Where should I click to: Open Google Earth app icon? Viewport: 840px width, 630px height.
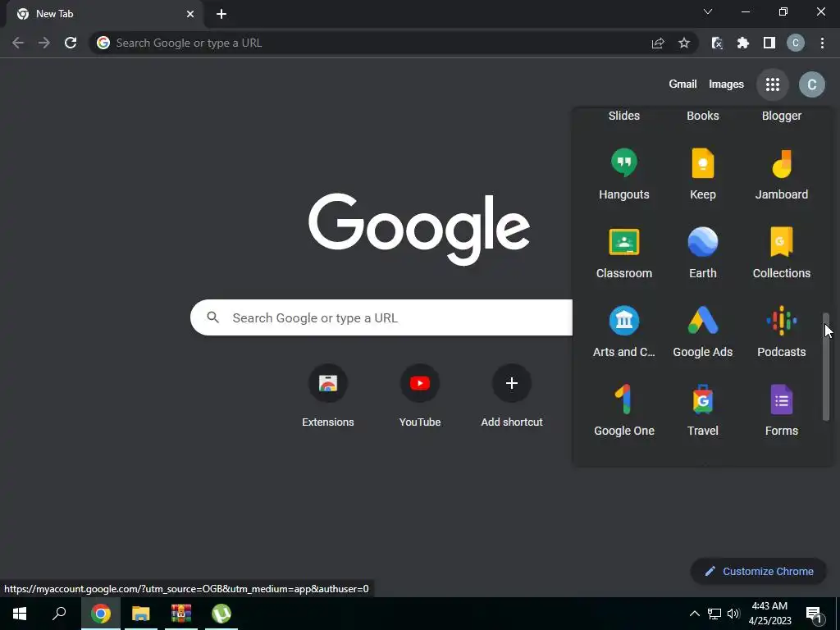pyautogui.click(x=703, y=253)
